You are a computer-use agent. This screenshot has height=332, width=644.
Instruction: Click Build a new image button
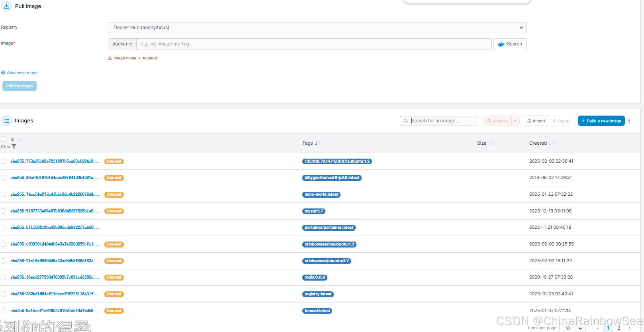click(601, 121)
